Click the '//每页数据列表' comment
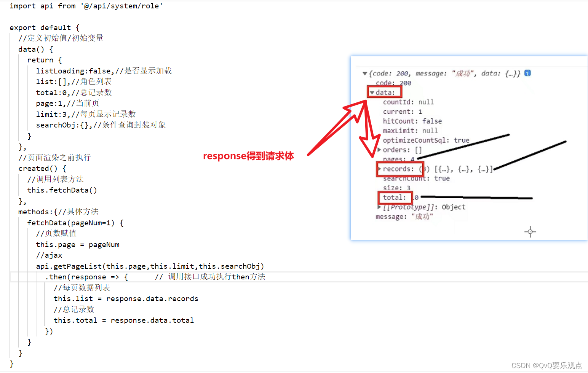The image size is (588, 373). (x=82, y=288)
